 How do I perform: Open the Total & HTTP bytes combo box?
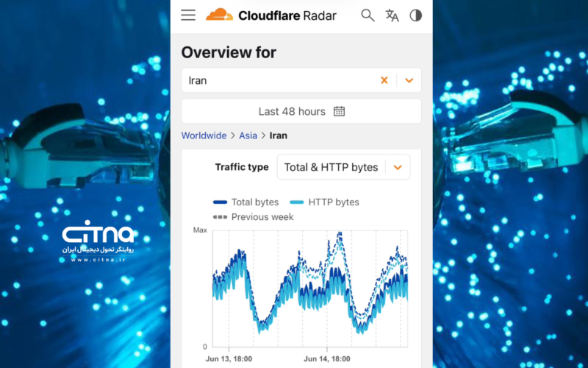tap(343, 167)
